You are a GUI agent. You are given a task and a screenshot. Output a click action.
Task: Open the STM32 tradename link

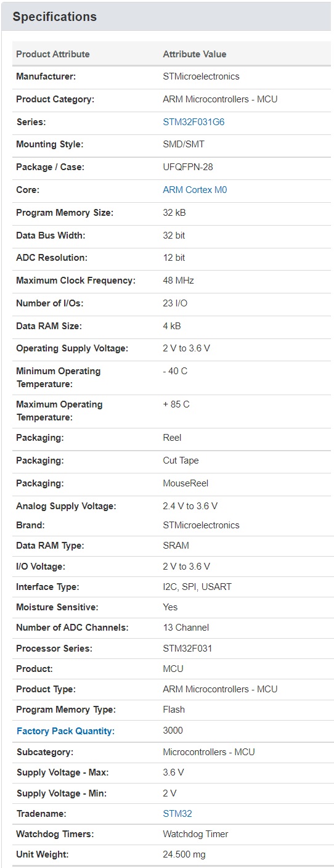pos(177,814)
